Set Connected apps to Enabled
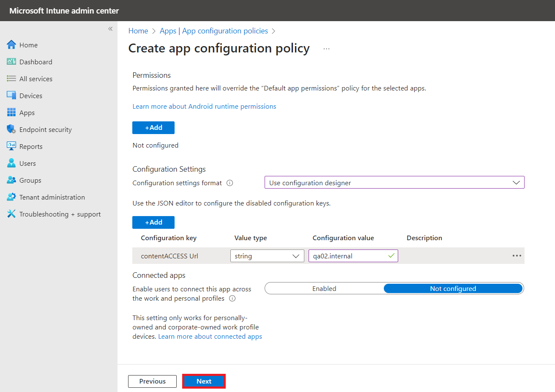 (324, 288)
